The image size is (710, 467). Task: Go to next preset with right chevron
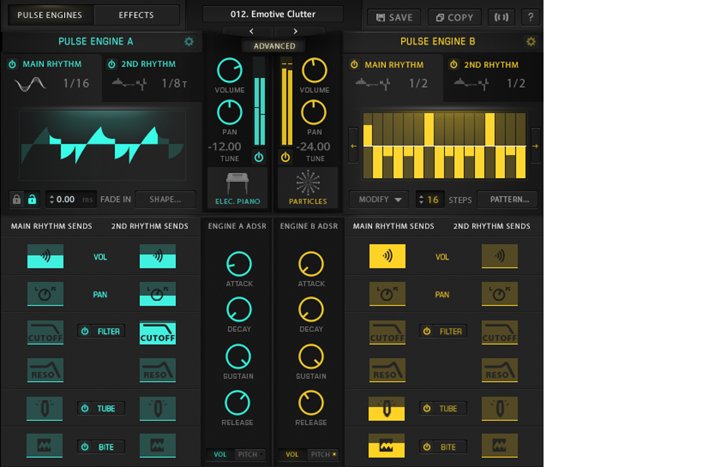(x=295, y=31)
